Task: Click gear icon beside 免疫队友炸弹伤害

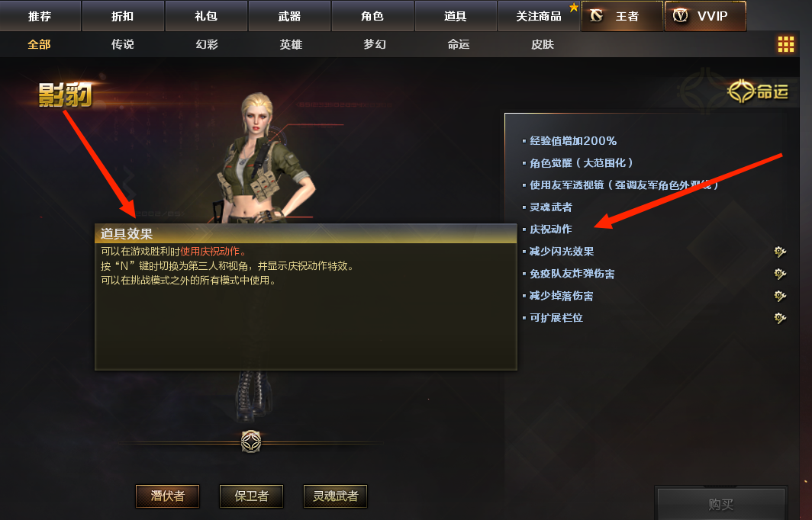Action: pyautogui.click(x=780, y=274)
